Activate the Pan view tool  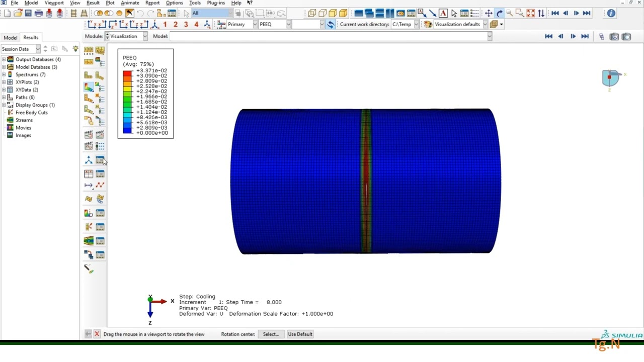489,13
